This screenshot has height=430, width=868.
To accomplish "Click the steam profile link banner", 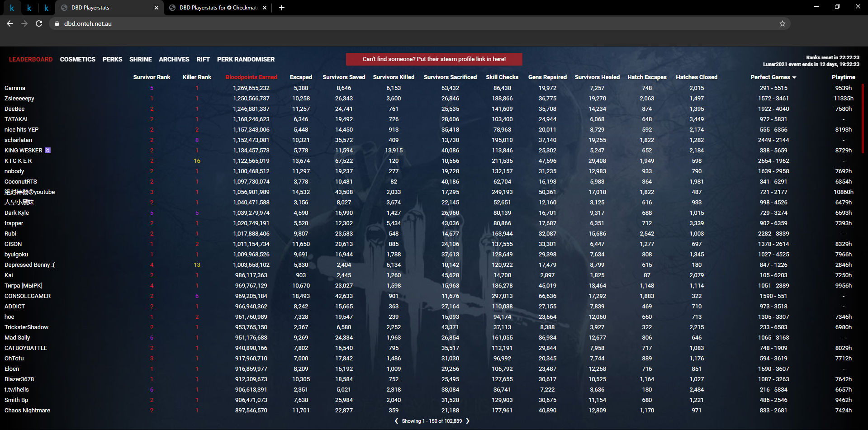I will (x=434, y=59).
